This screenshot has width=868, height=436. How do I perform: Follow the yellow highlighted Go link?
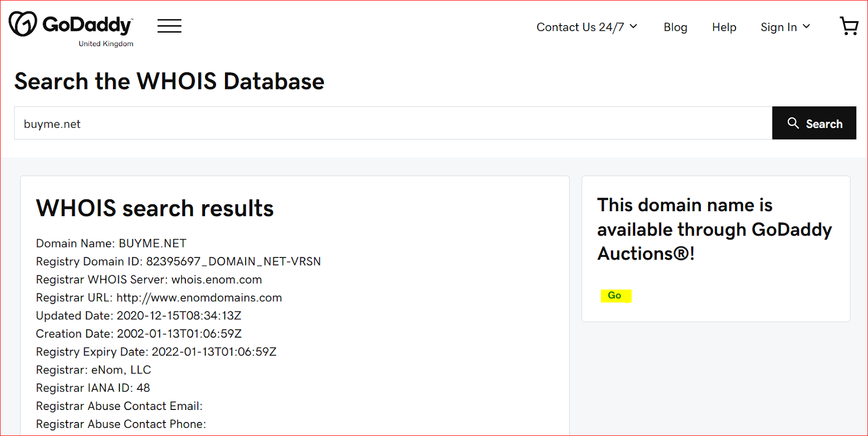pyautogui.click(x=616, y=295)
